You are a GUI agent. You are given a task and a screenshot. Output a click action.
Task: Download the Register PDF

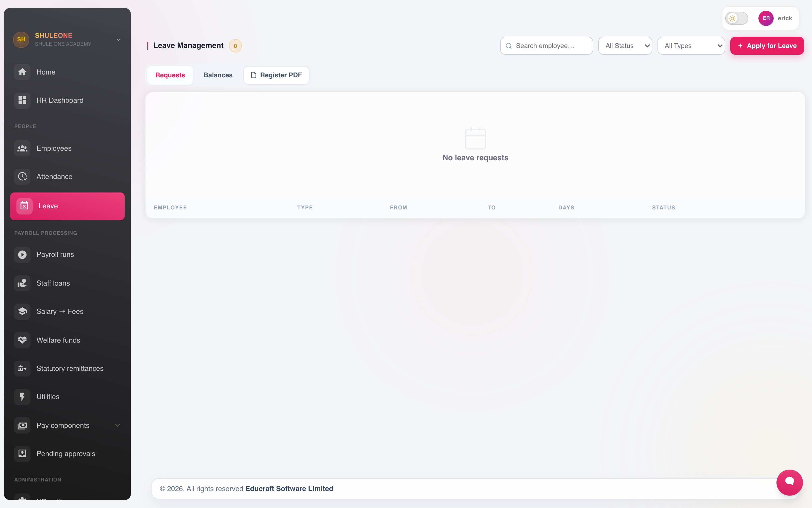coord(276,75)
